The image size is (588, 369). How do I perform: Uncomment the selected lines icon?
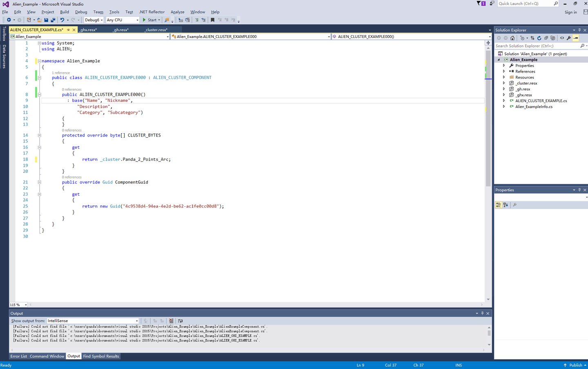(203, 20)
